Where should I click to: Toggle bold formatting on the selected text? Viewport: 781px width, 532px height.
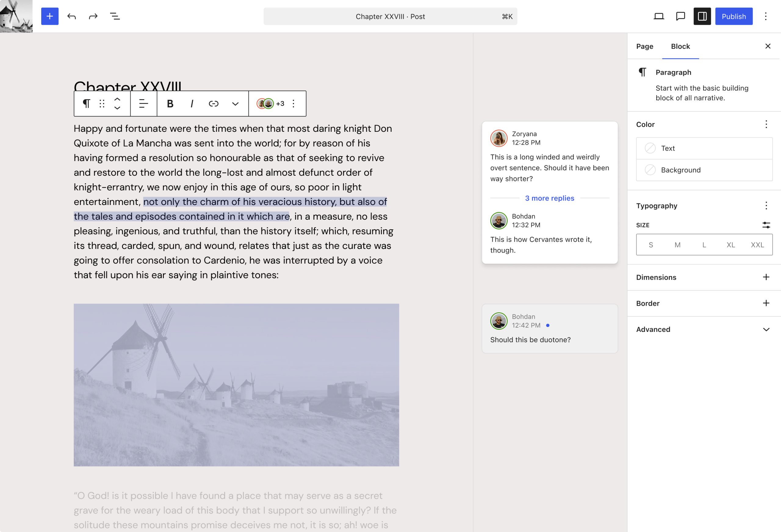[x=170, y=103]
